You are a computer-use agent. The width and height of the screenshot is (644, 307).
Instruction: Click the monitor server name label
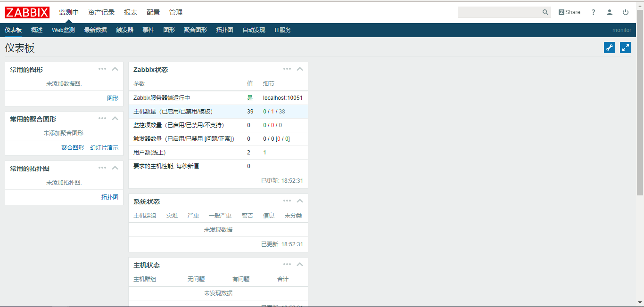621,30
